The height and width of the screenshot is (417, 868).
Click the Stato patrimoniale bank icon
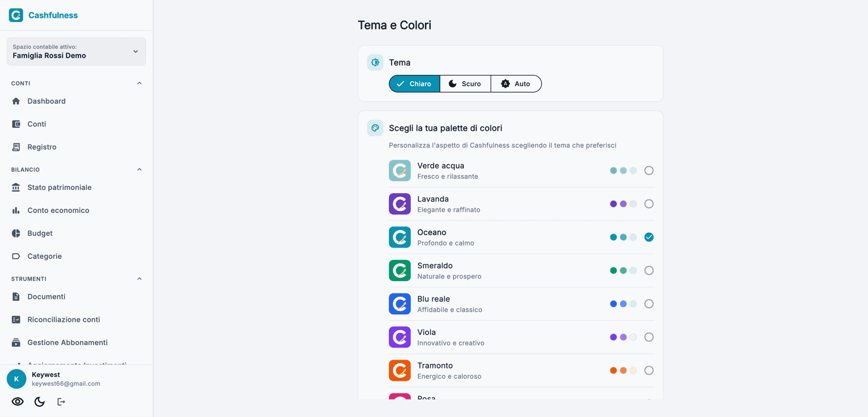16,187
